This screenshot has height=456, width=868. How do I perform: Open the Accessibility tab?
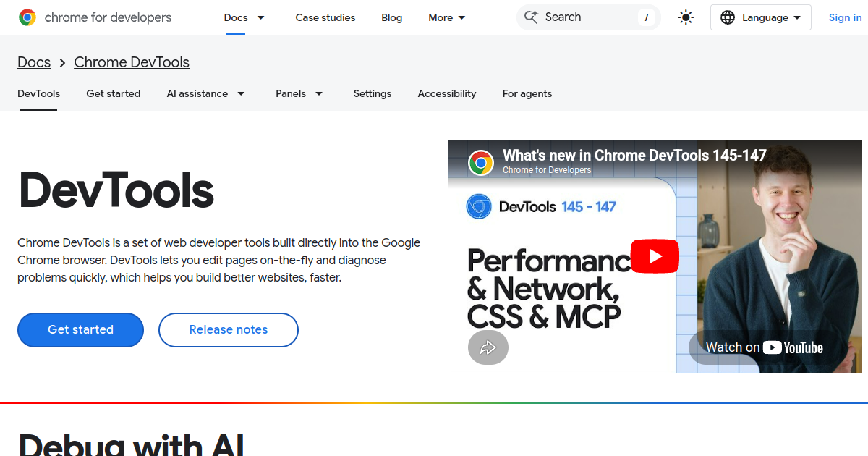[x=447, y=93]
